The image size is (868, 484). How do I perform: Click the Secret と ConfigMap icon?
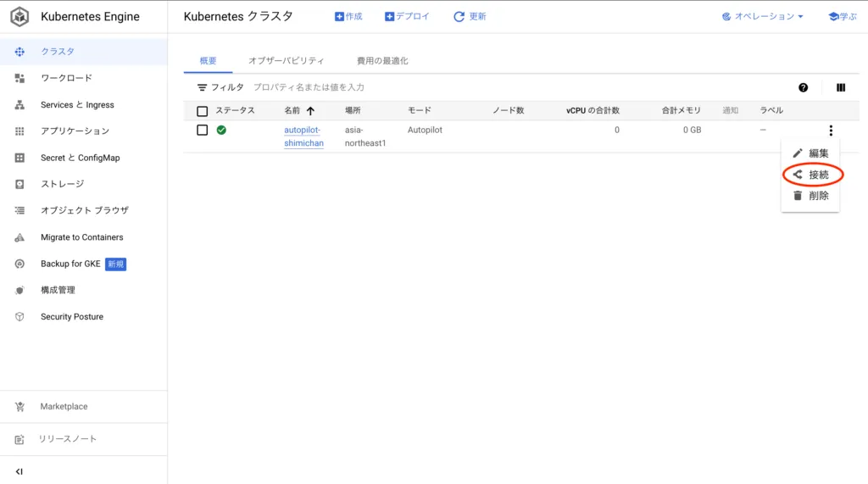[x=19, y=158]
